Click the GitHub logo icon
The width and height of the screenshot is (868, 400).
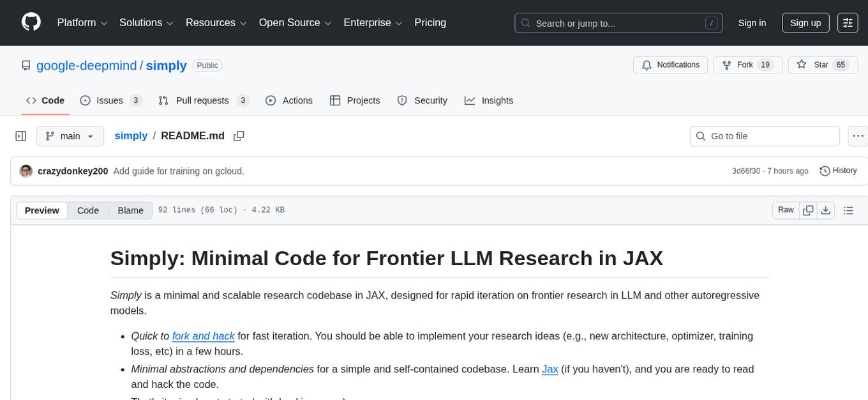[31, 22]
